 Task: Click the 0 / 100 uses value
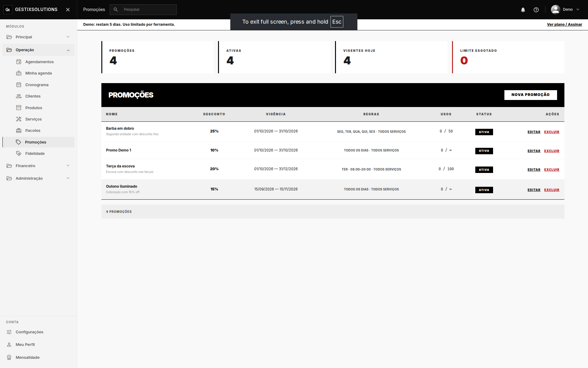(446, 169)
